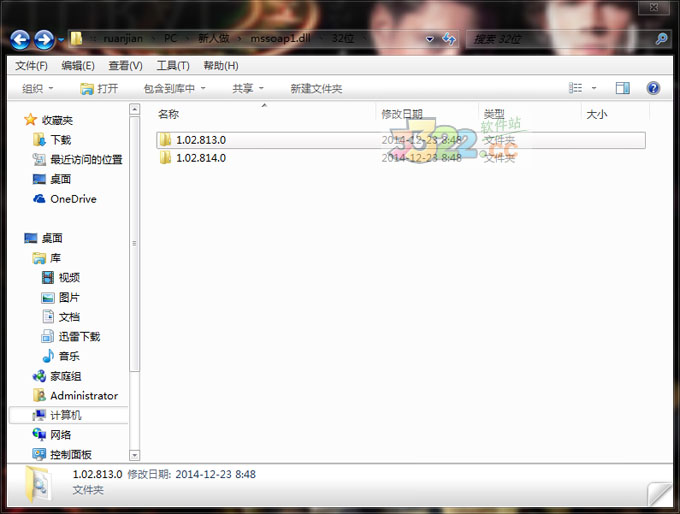
Task: Sort by the 类型 column header
Action: pos(494,114)
